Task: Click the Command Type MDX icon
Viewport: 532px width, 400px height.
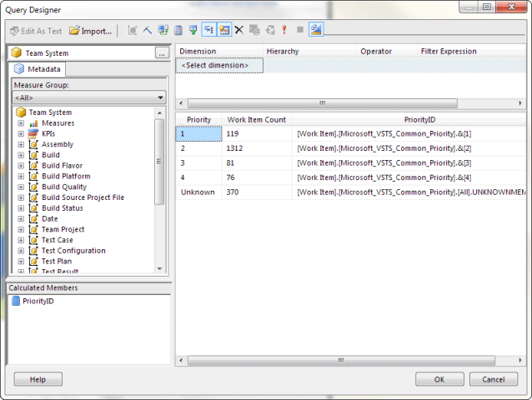Action: [x=132, y=30]
